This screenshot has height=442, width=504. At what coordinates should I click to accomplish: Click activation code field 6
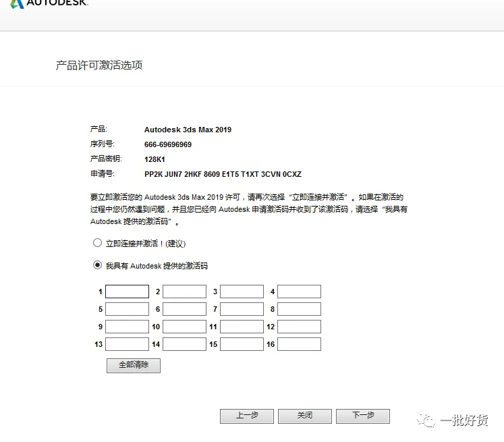click(184, 309)
